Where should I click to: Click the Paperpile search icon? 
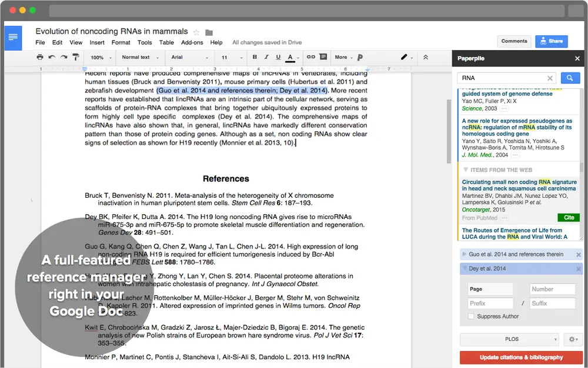[x=570, y=78]
